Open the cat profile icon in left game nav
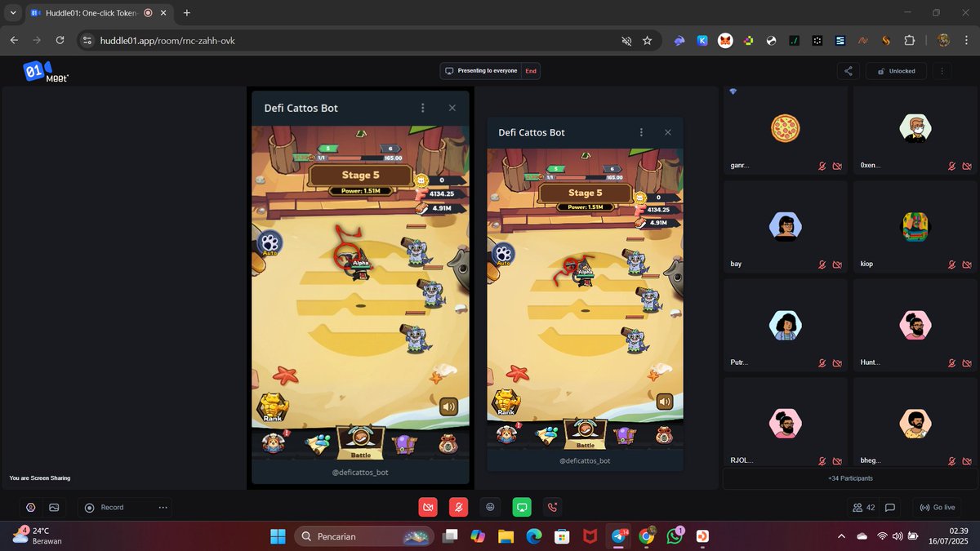 pyautogui.click(x=274, y=443)
